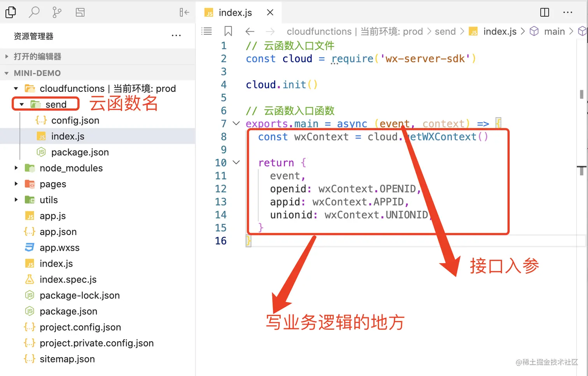Open the layout panel icon
Screen dimensions: 588x376
point(80,12)
